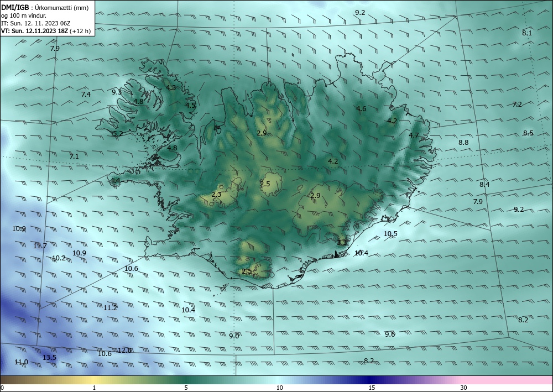The image size is (553, 392).
Task: Select the 'og 100 m vindur.' caption line
Action: point(24,15)
